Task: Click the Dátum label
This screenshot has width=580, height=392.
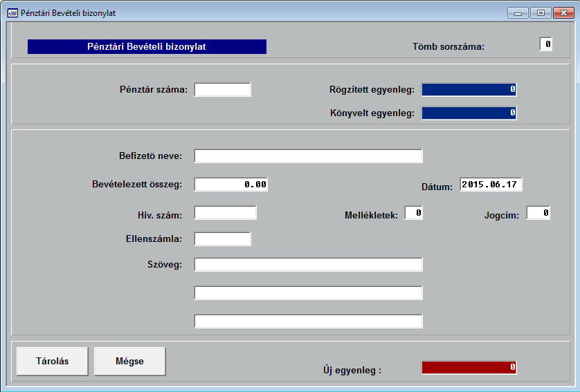Action: (437, 187)
